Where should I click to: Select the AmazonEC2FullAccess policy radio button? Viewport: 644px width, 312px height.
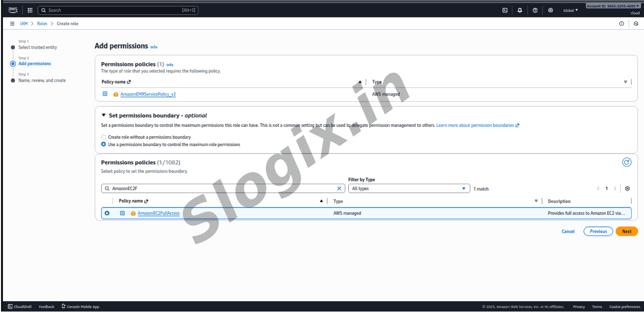pos(107,213)
